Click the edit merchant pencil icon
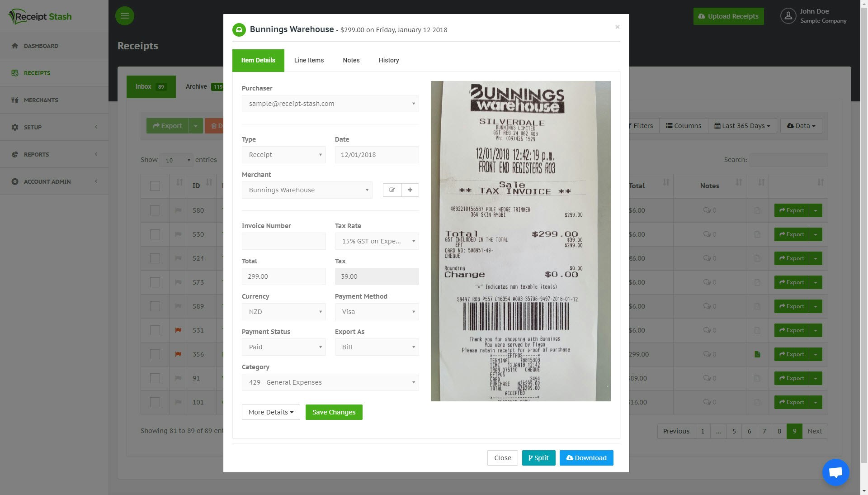This screenshot has height=495, width=868. [x=392, y=190]
